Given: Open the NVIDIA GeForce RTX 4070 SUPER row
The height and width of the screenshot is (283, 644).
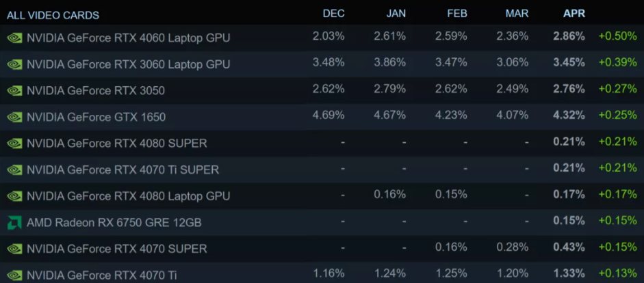Looking at the screenshot, I should [x=116, y=249].
